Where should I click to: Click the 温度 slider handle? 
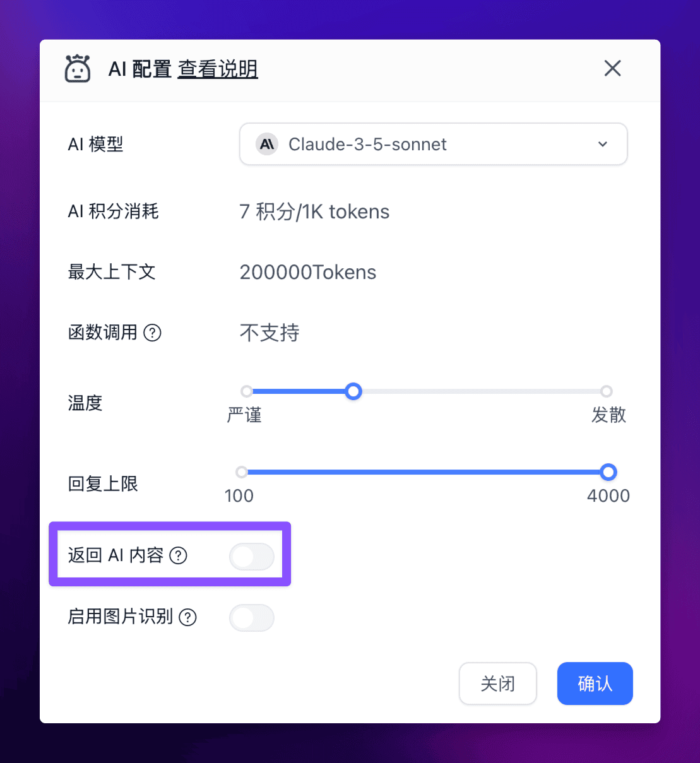(353, 391)
